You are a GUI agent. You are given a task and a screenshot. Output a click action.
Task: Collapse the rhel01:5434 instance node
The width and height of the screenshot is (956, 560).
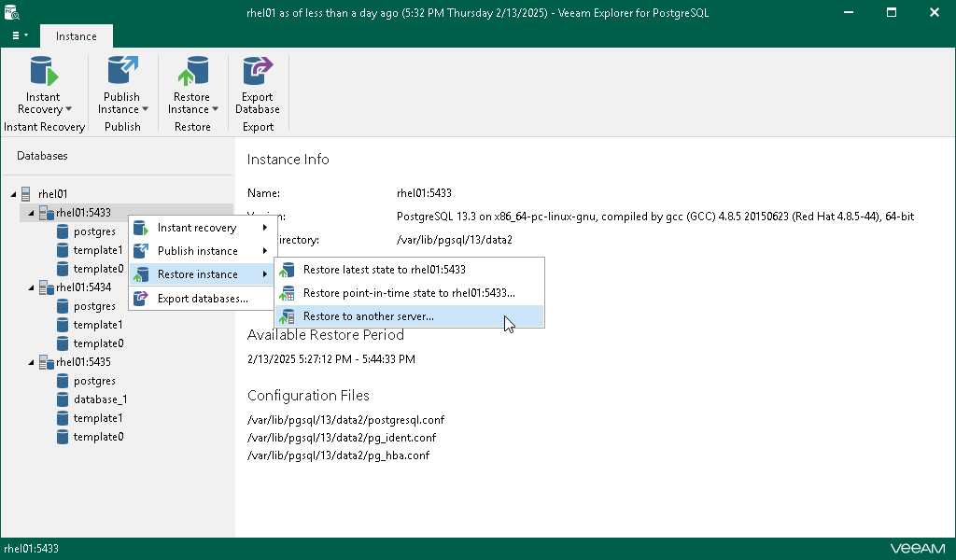coord(31,287)
